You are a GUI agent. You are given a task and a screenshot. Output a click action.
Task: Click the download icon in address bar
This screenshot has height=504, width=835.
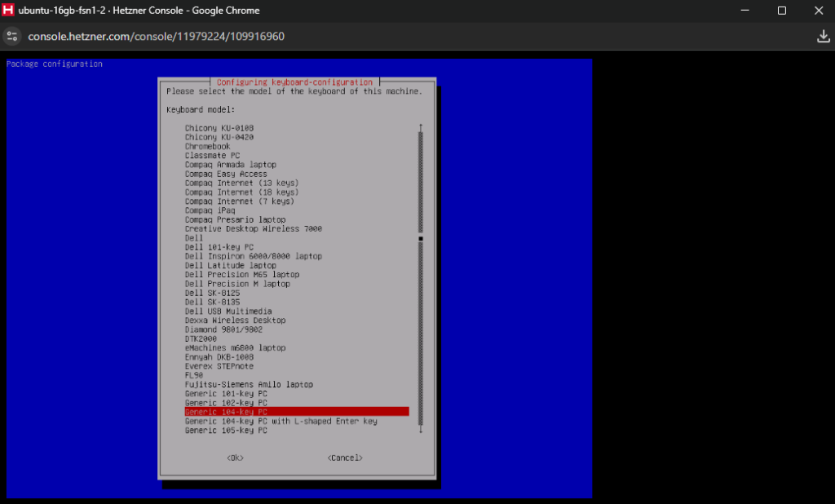(823, 37)
